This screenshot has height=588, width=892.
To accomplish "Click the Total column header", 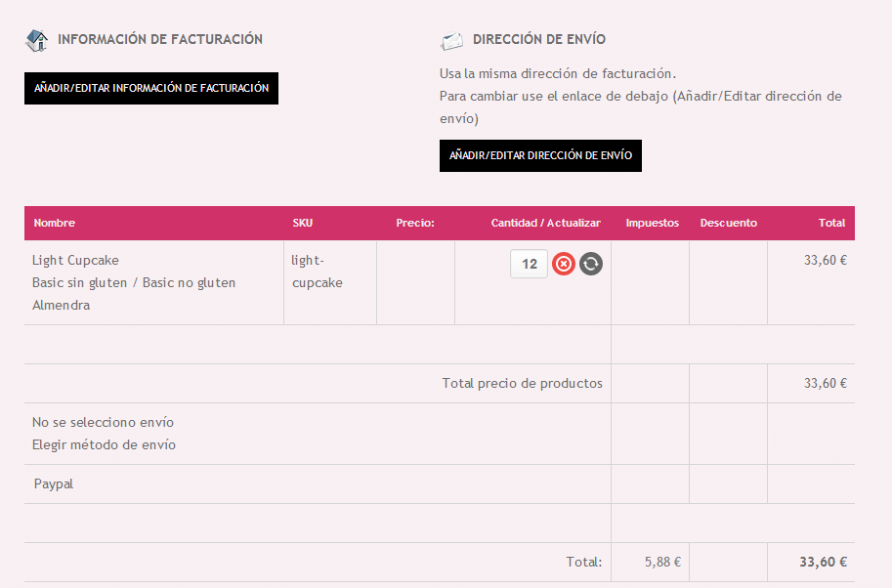I will coord(831,223).
